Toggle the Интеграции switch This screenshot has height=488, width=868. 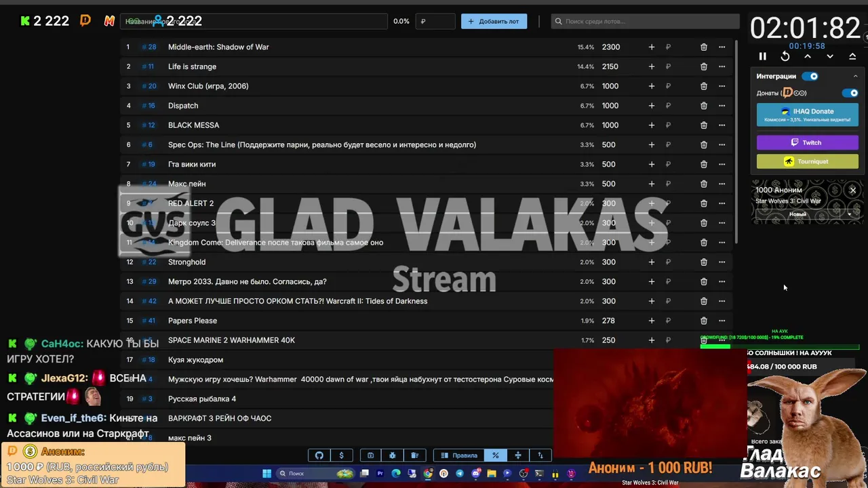(810, 77)
